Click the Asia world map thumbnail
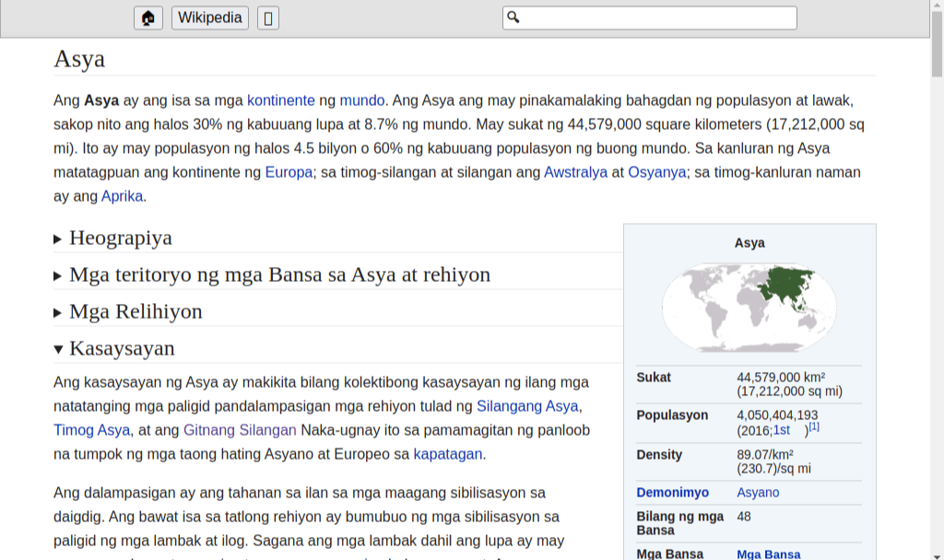The width and height of the screenshot is (944, 560). point(749,309)
